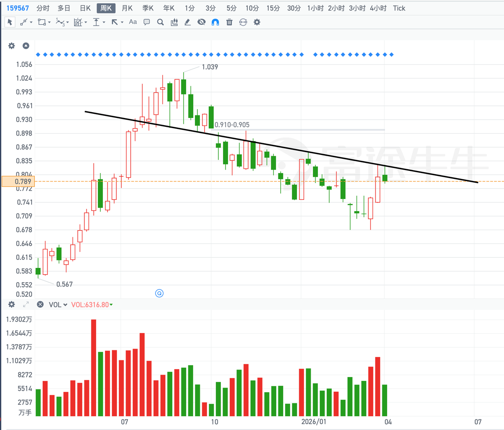The height and width of the screenshot is (430, 504).
Task: Toggle hide all drawings eye icon
Action: coord(202,22)
